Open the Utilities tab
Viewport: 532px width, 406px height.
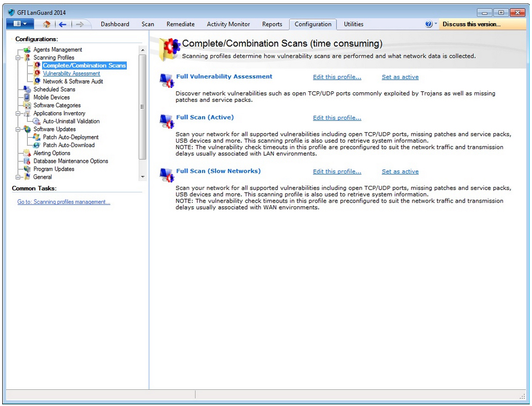point(354,24)
